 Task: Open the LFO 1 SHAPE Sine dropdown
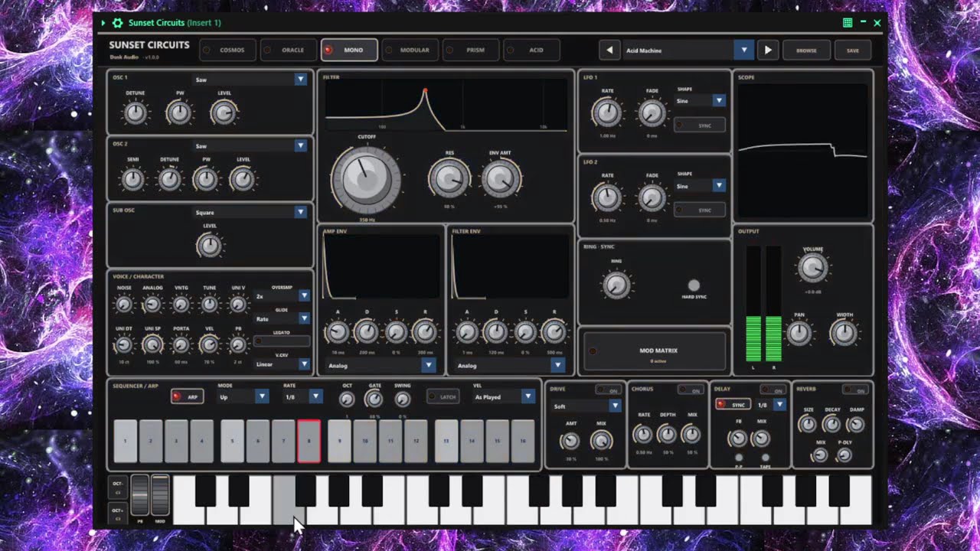[700, 100]
